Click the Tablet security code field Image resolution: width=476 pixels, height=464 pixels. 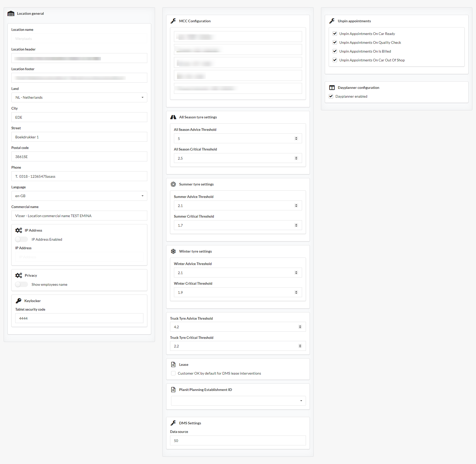point(79,318)
